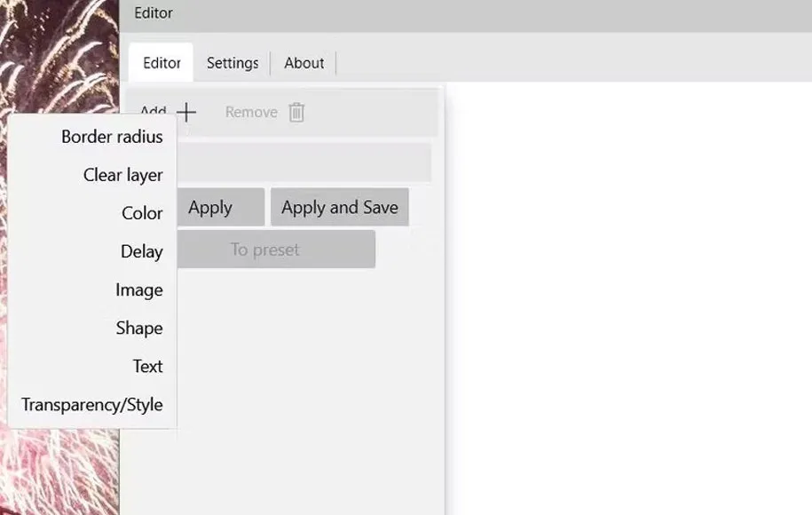
Task: Click the fireworks desktop wallpaper behind the window
Action: click(53, 53)
